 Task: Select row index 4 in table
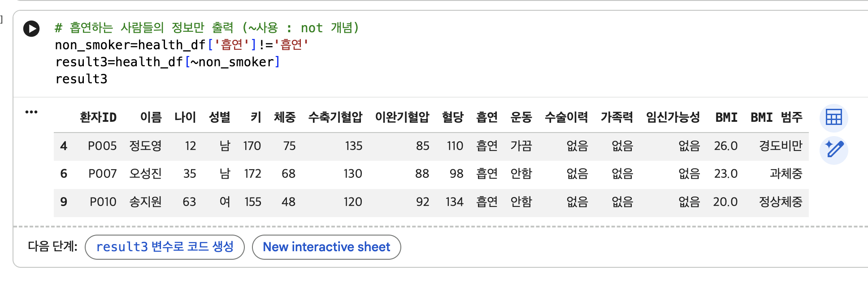click(x=64, y=146)
